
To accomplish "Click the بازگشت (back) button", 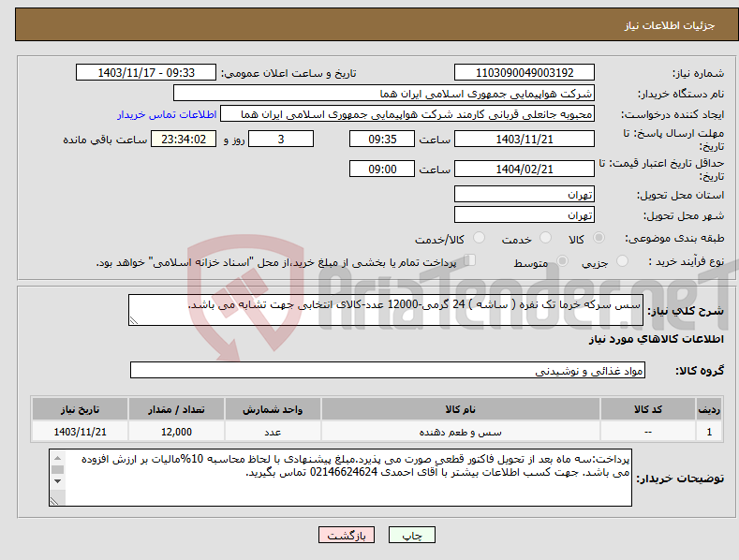I will click(347, 535).
